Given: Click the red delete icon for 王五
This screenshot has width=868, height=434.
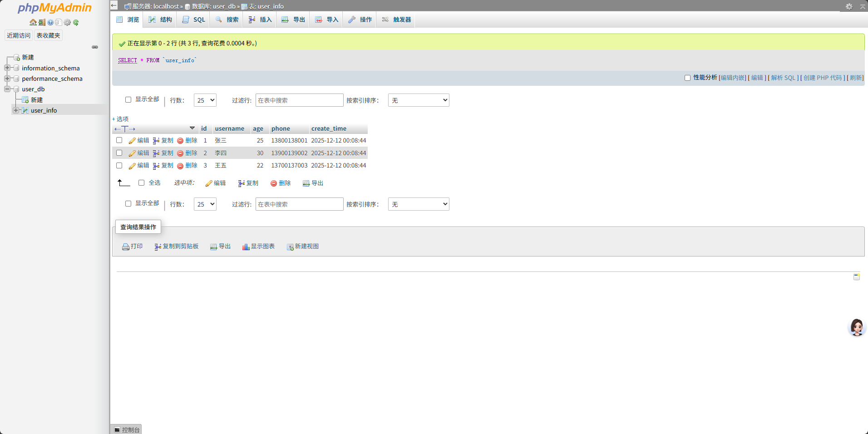Looking at the screenshot, I should (180, 166).
